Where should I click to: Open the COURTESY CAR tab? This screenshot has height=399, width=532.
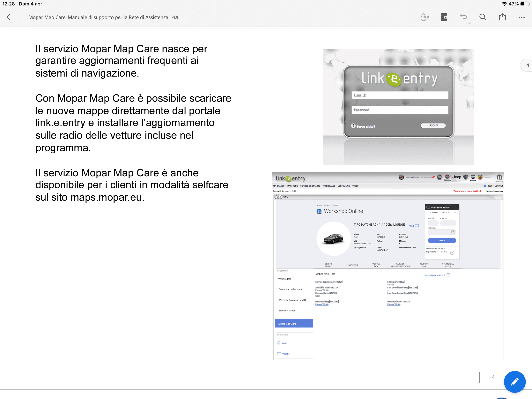[x=424, y=265]
